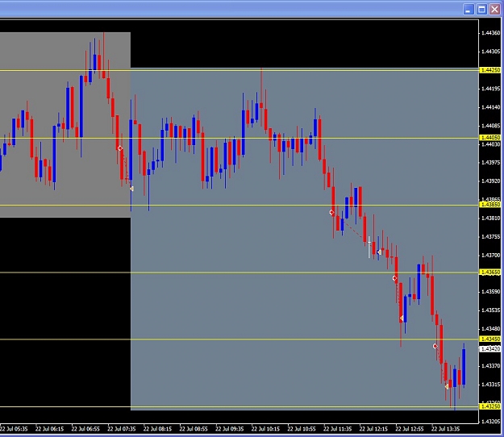The image size is (504, 437).
Task: Click the 1.44360 price axis label
Action: pyautogui.click(x=490, y=33)
